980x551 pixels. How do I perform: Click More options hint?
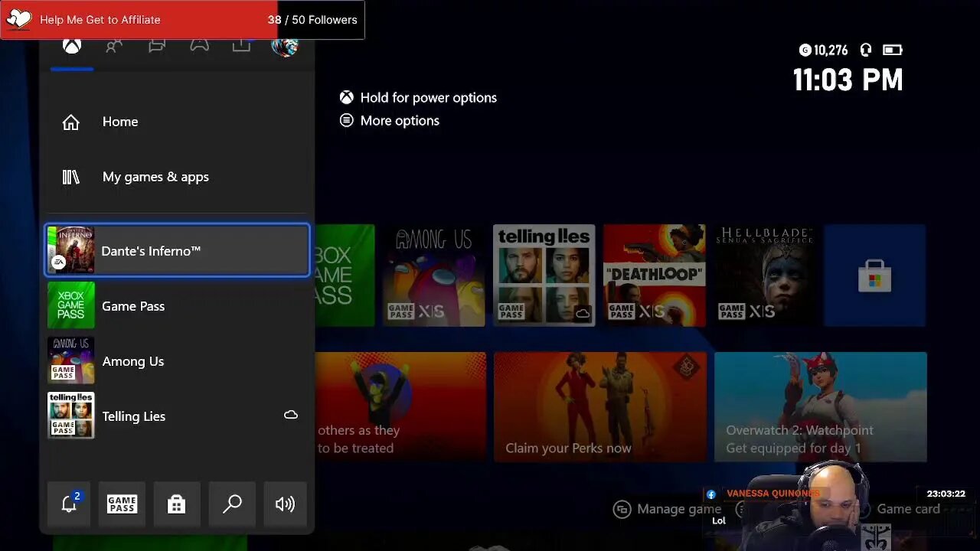pyautogui.click(x=390, y=121)
